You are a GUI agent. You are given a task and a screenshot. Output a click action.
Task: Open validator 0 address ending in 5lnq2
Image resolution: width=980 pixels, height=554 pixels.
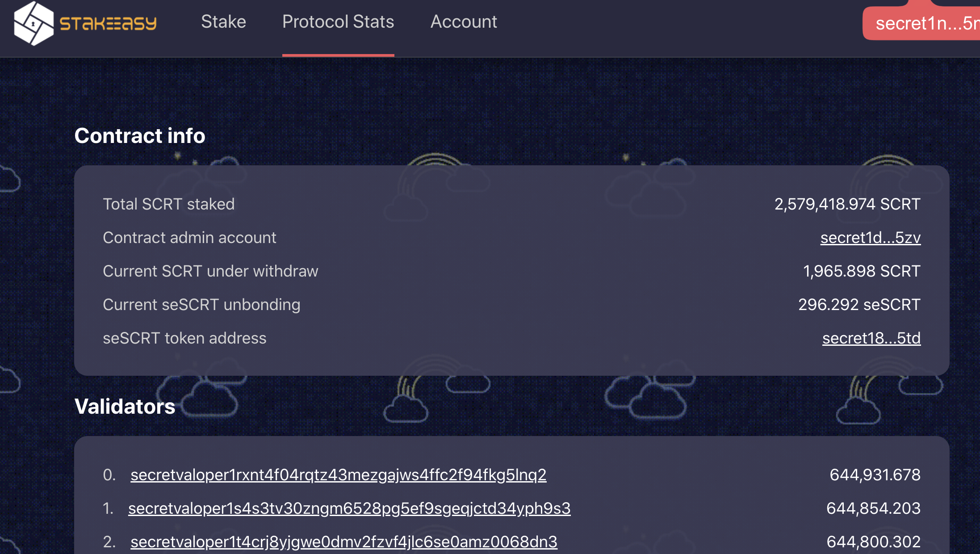(x=338, y=474)
